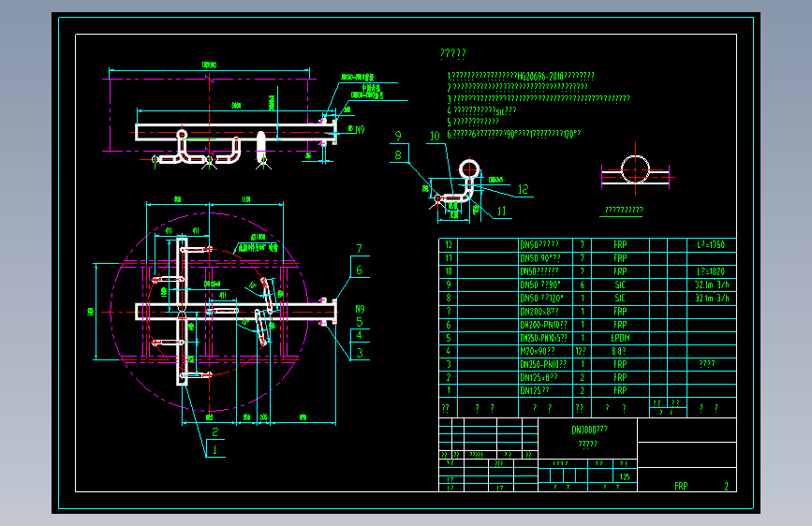The width and height of the screenshot is (812, 526).
Task: Click note 4 mentioning SIC
Action: [x=481, y=110]
